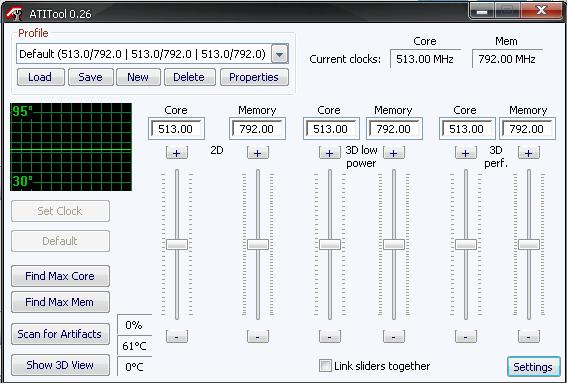Click the 3D low power Memory slider handle
The height and width of the screenshot is (386, 569).
point(394,245)
